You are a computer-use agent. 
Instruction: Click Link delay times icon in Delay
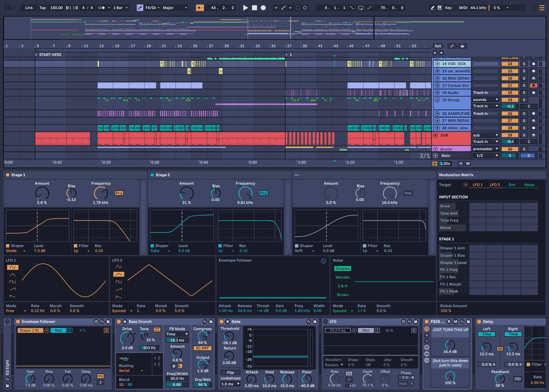click(x=500, y=349)
